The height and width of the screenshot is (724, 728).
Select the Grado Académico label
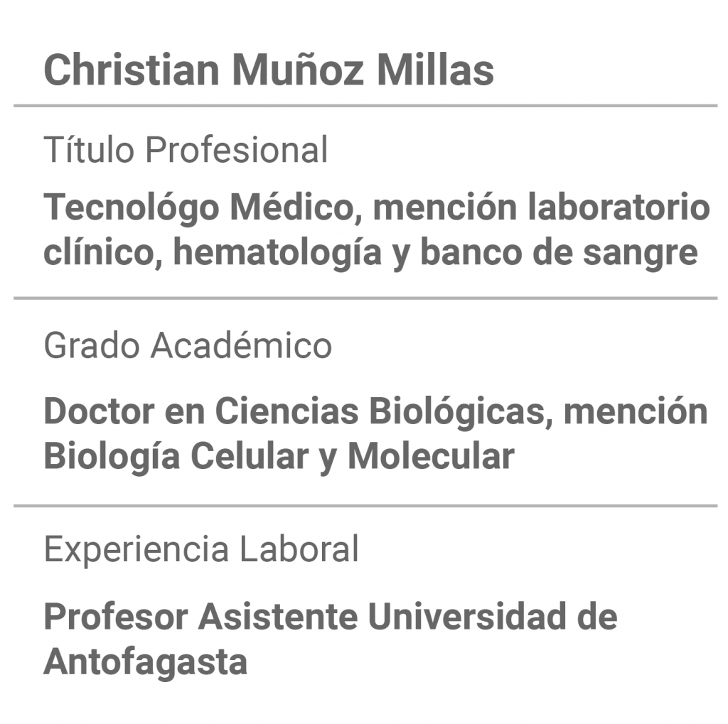pos(188,345)
